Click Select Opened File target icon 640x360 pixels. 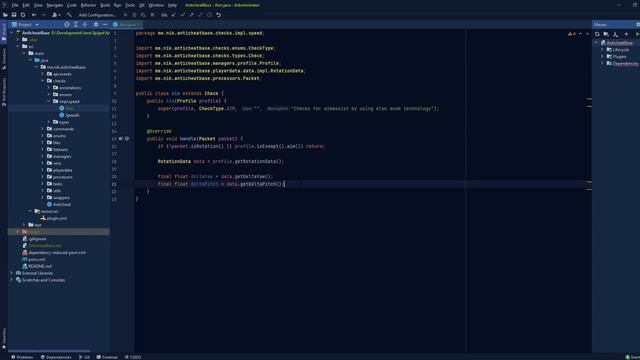[x=67, y=24]
